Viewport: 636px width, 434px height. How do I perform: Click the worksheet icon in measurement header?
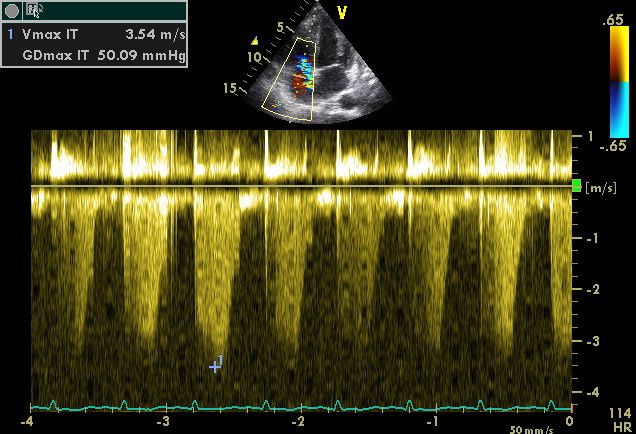tap(34, 10)
